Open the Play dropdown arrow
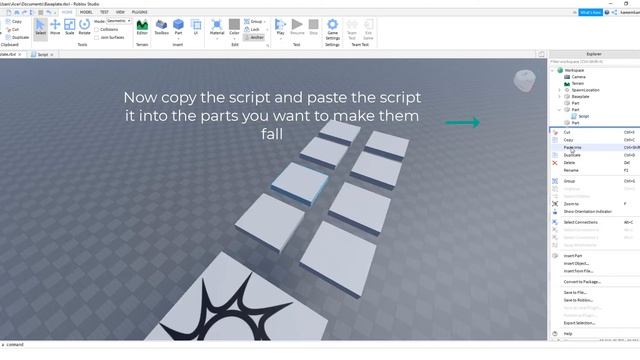 [x=280, y=39]
